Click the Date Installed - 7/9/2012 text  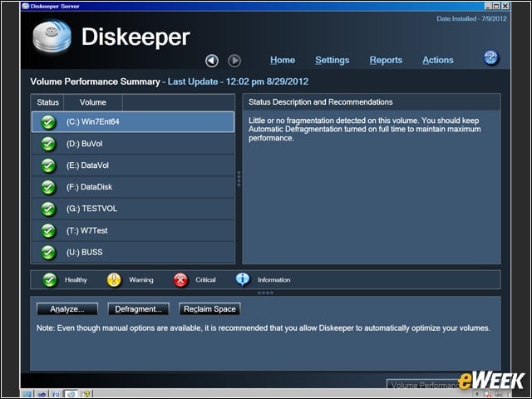(x=471, y=18)
